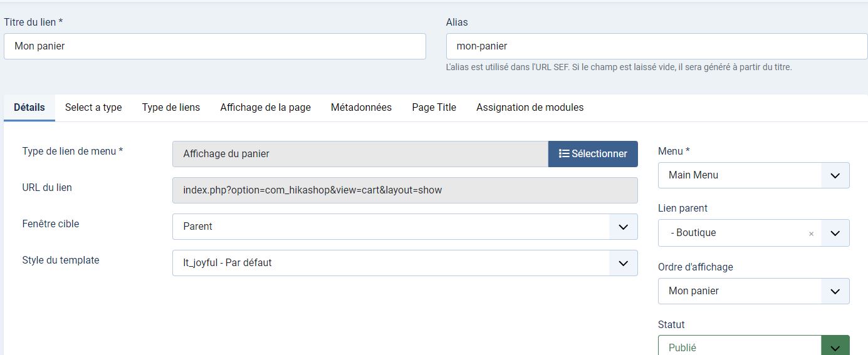
Task: Click the Ordre d'affichage label
Action: [695, 267]
